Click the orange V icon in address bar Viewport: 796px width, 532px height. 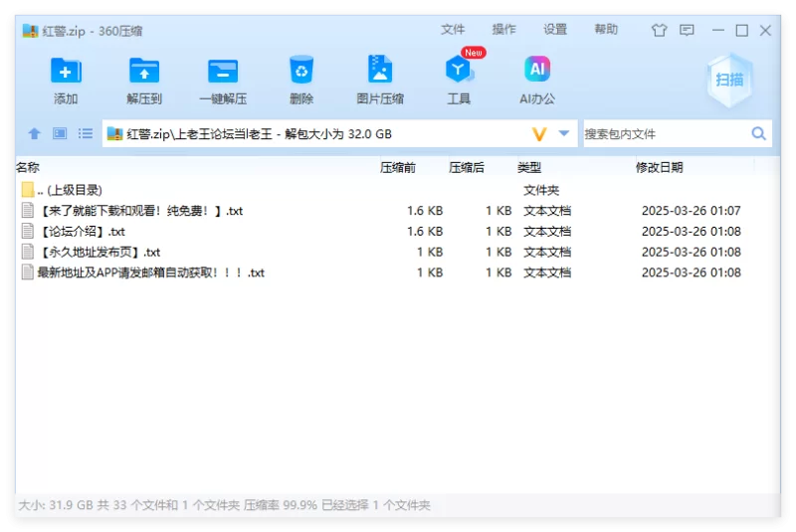point(539,134)
